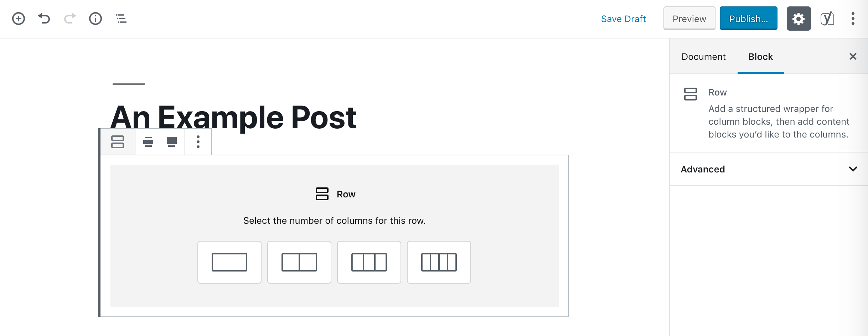The image size is (868, 336).
Task: Toggle the settings gear sidebar
Action: click(799, 19)
